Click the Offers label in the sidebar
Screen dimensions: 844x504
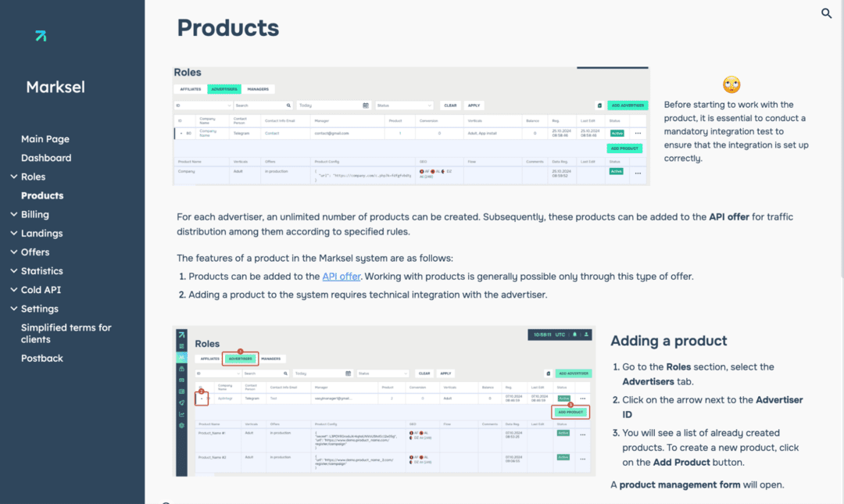pos(35,252)
